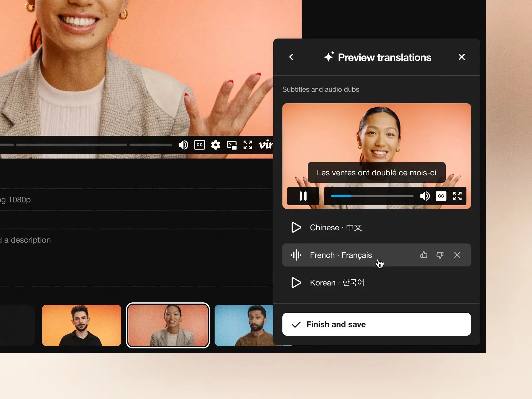Image resolution: width=532 pixels, height=399 pixels.
Task: Seek along the preview video progress bar
Action: pos(372,196)
